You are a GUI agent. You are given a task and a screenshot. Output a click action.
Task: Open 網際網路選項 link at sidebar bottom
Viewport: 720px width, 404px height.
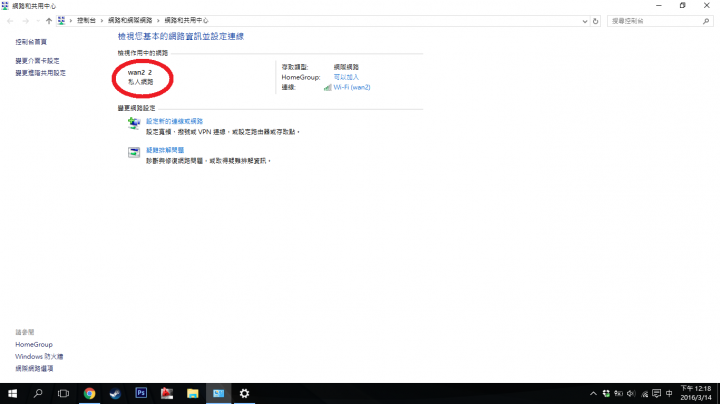(x=34, y=368)
